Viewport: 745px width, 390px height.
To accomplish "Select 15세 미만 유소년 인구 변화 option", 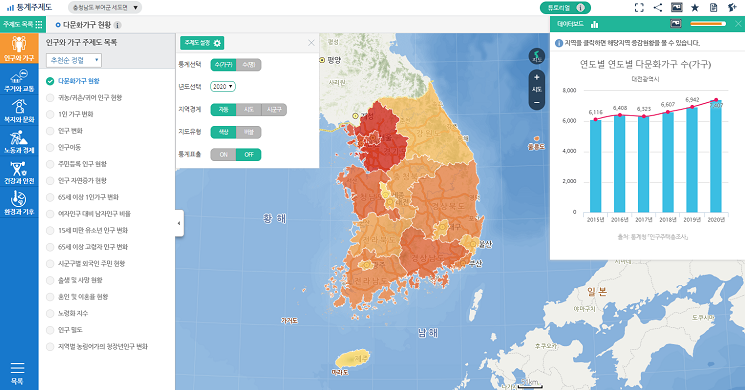I will point(50,230).
